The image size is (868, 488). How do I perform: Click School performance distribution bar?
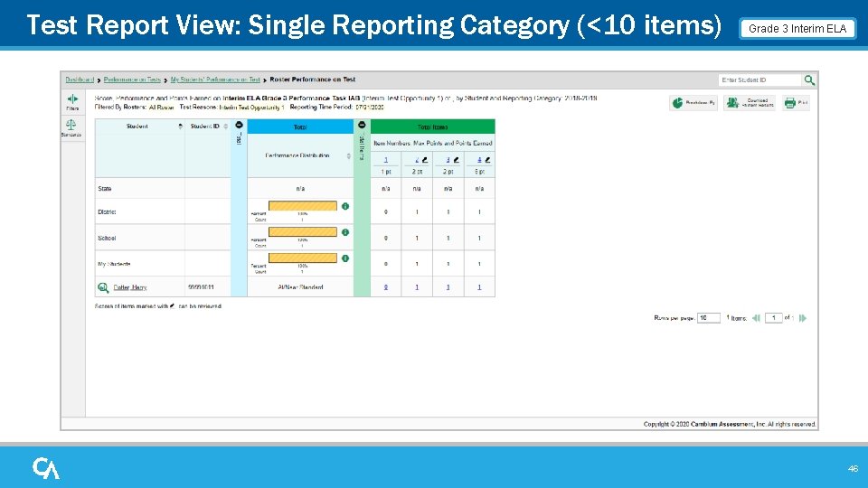coord(303,232)
